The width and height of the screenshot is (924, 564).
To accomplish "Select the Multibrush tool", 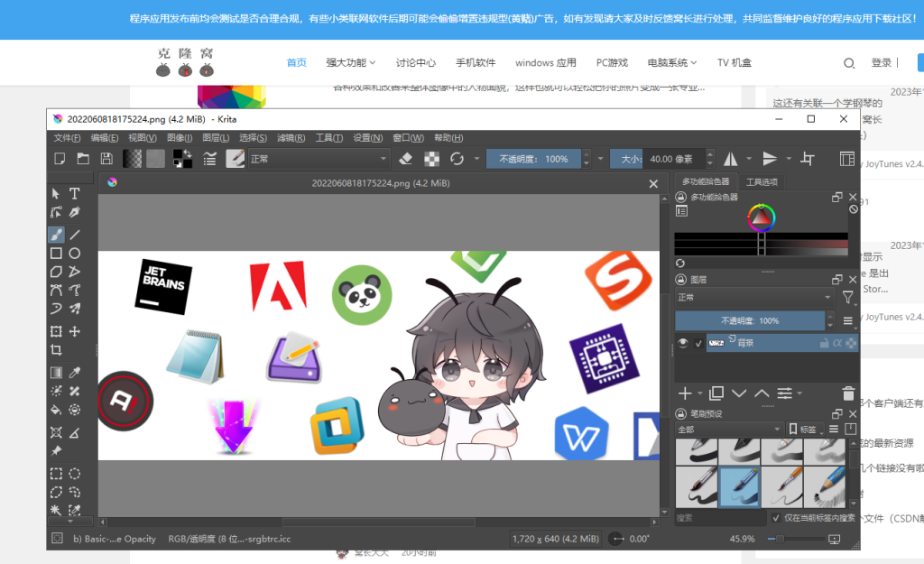I will (x=75, y=309).
